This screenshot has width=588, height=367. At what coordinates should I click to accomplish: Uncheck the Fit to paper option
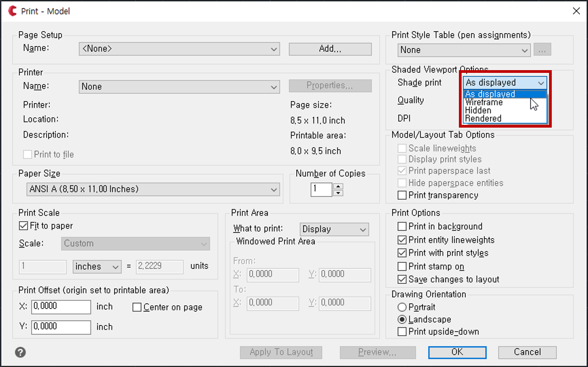coord(24,226)
